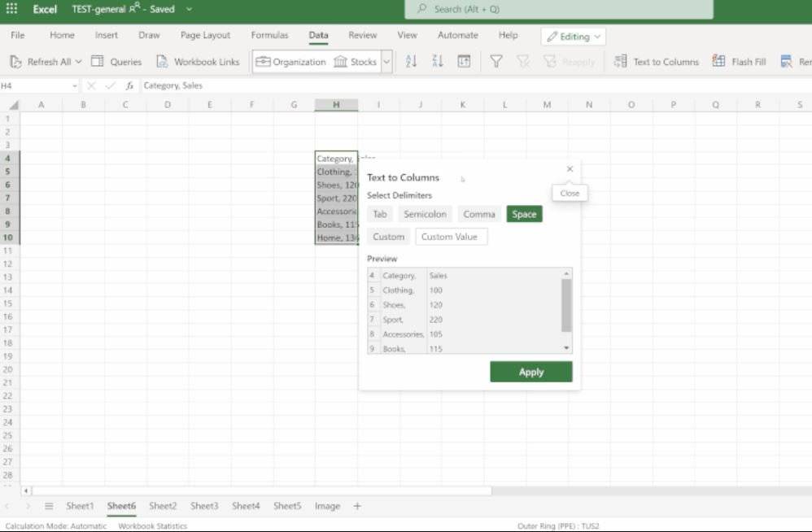Click the Sort Descending icon
Screen dimensions: 812x532
tap(437, 62)
